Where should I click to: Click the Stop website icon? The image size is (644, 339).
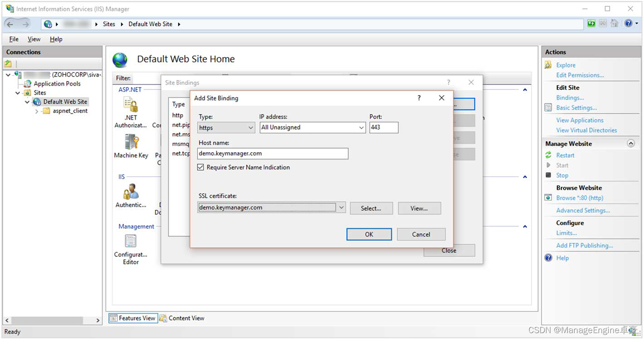pos(548,175)
